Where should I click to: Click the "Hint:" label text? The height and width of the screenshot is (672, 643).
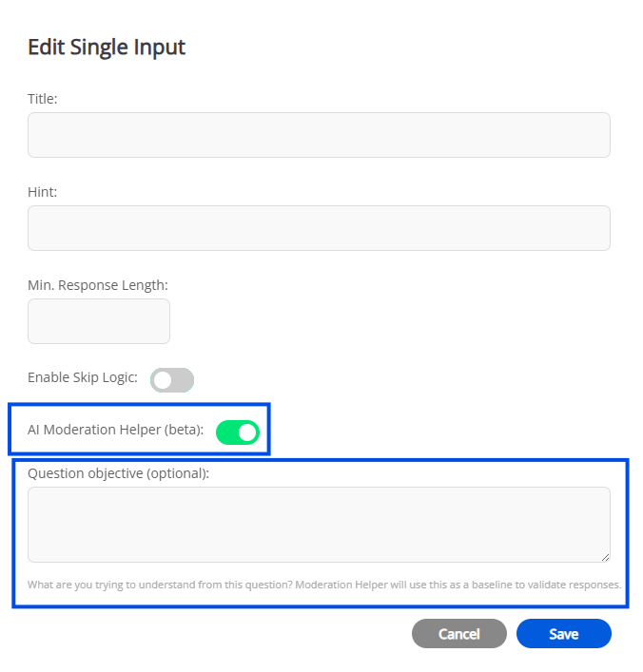tap(43, 192)
